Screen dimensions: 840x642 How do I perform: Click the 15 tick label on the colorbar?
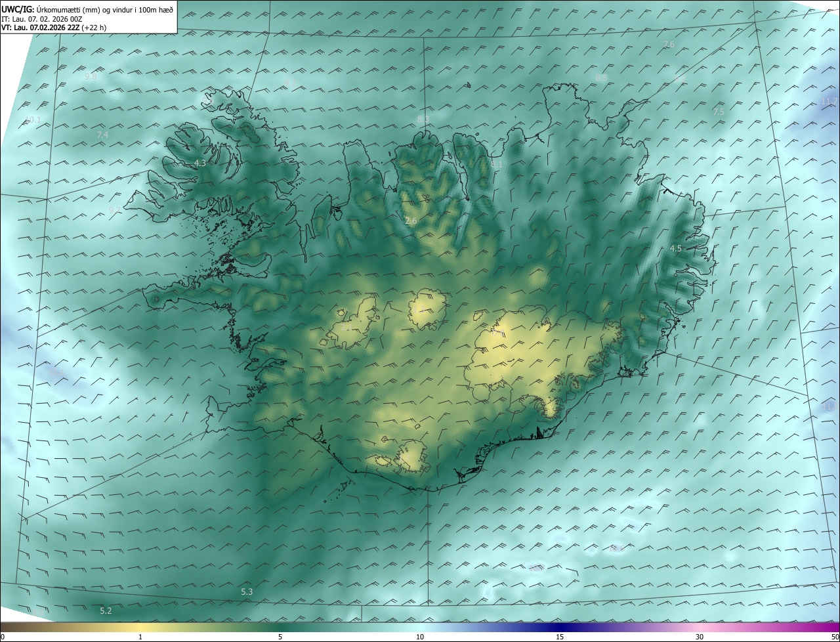coord(560,637)
